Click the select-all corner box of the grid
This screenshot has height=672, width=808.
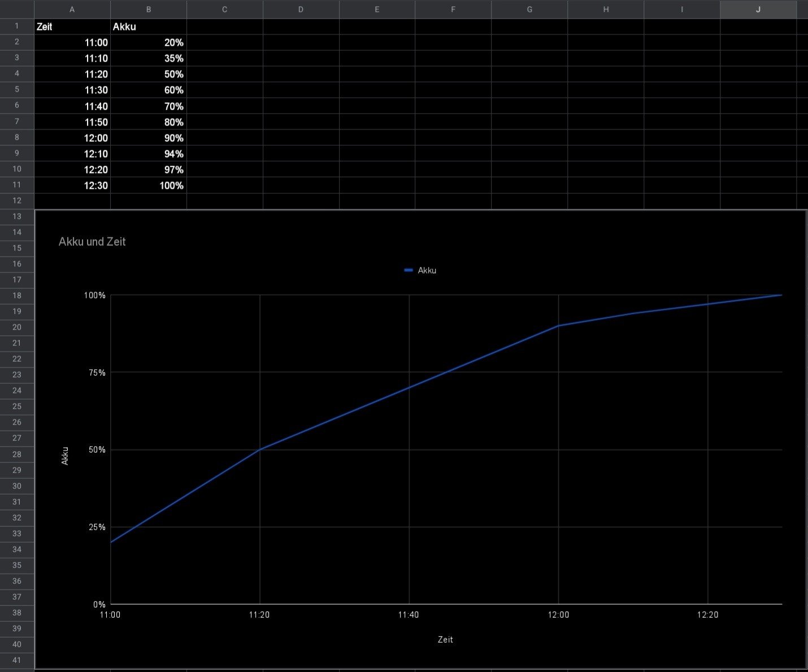pos(17,10)
